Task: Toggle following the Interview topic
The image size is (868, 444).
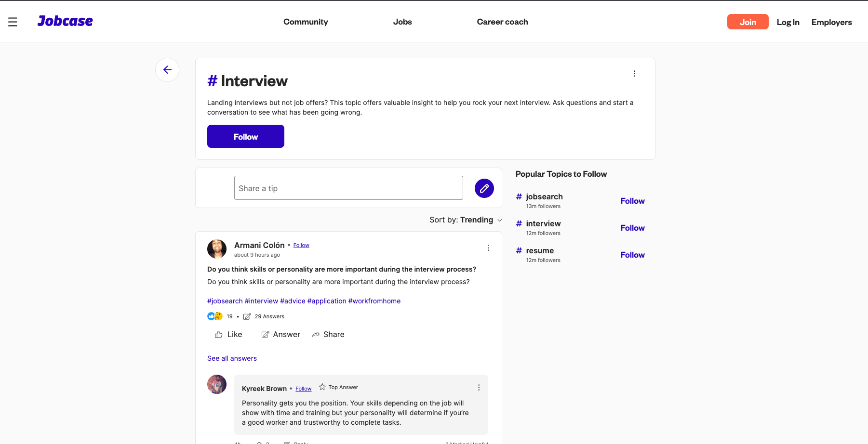Action: point(245,136)
